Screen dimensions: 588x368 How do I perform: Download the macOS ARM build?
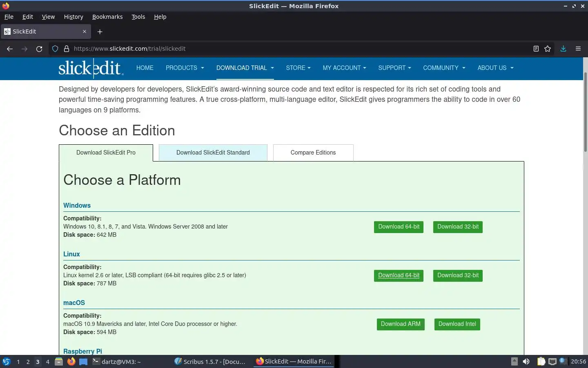(401, 324)
